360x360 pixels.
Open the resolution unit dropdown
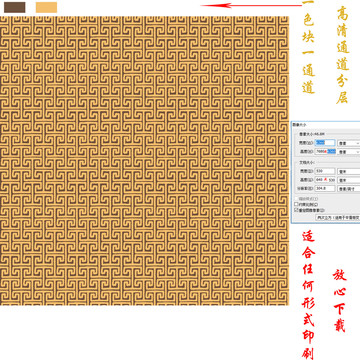tap(349, 189)
